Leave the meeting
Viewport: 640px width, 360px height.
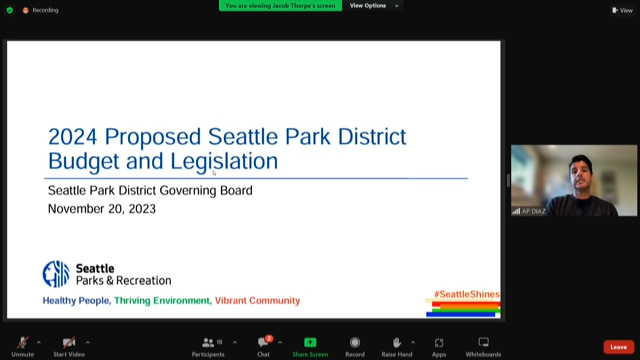[619, 347]
